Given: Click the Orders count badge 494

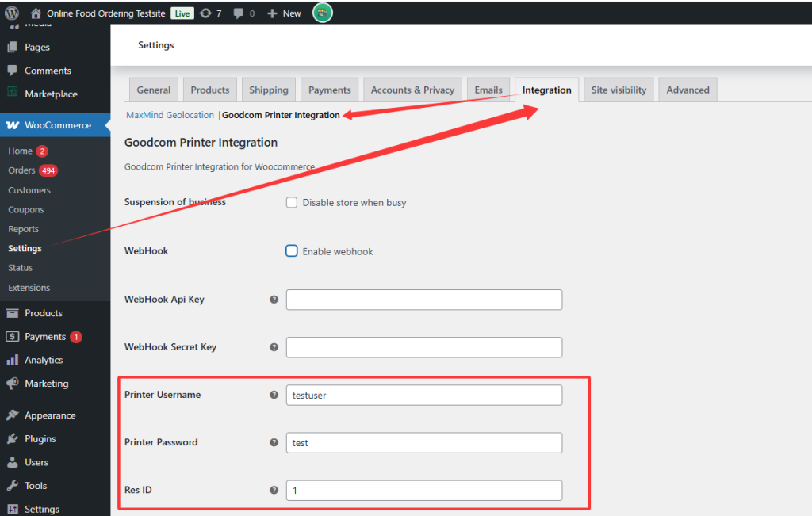Looking at the screenshot, I should (x=48, y=170).
